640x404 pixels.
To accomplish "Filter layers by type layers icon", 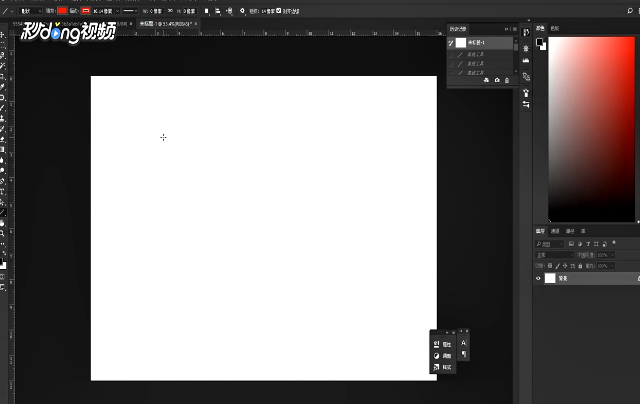I will click(588, 244).
